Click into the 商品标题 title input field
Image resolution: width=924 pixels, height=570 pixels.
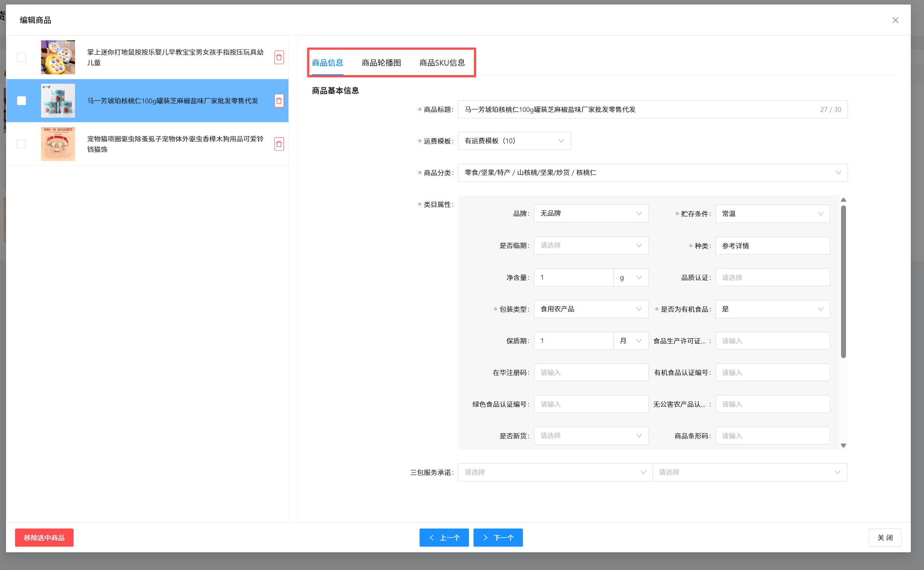637,110
